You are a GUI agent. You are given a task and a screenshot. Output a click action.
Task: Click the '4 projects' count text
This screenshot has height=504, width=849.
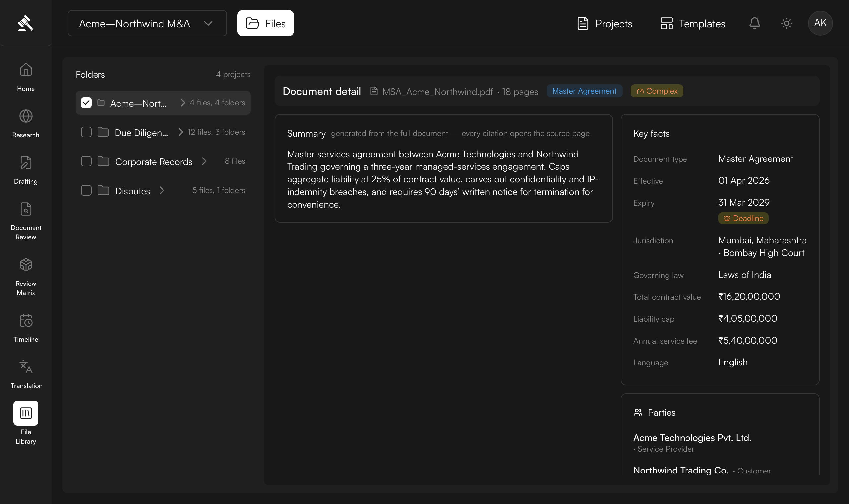233,74
